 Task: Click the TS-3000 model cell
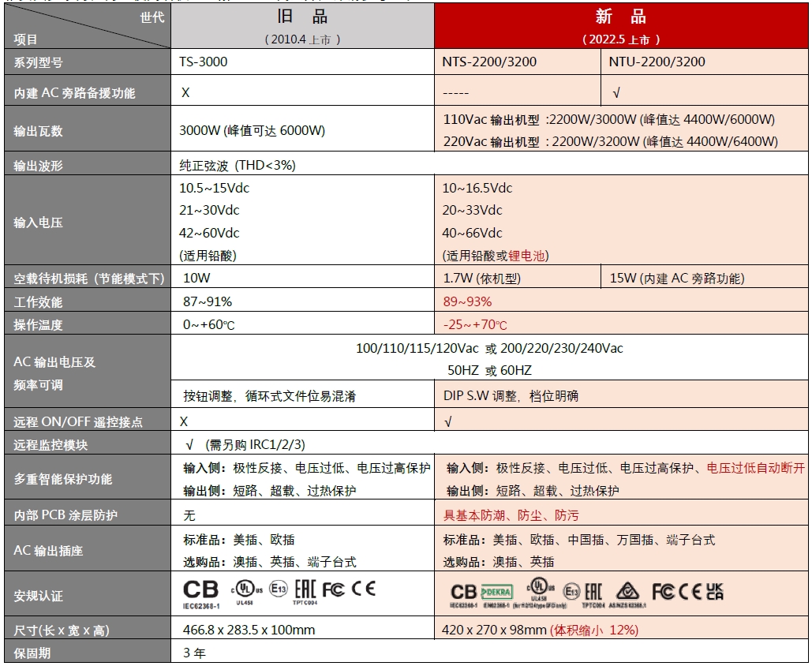pos(204,62)
